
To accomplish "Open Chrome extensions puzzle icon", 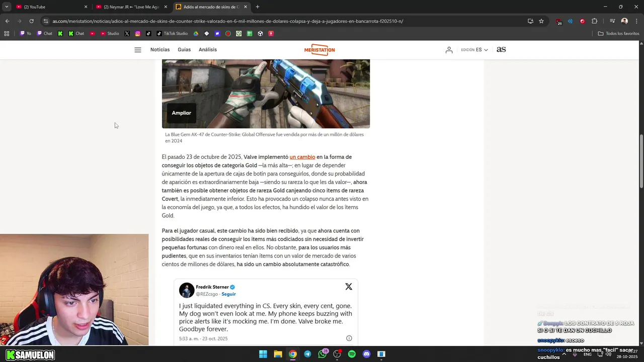I will [595, 21].
